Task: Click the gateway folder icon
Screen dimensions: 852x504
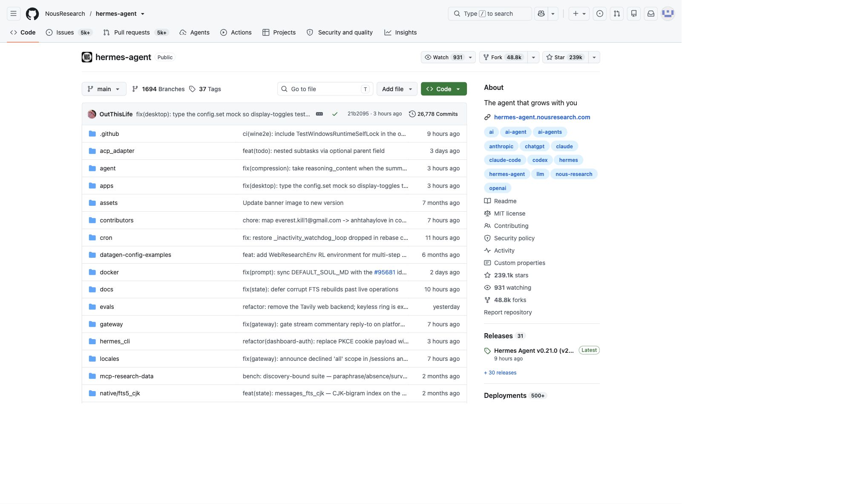Action: [x=92, y=324]
